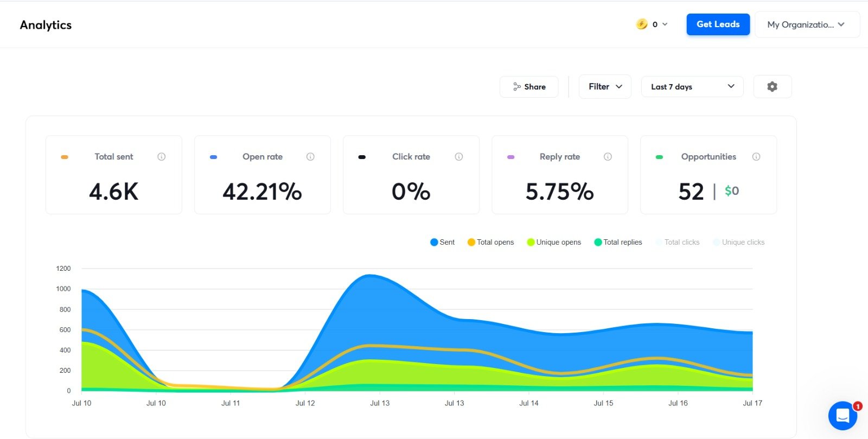Click the Jul 14 axis label
868x439 pixels.
[x=529, y=403]
